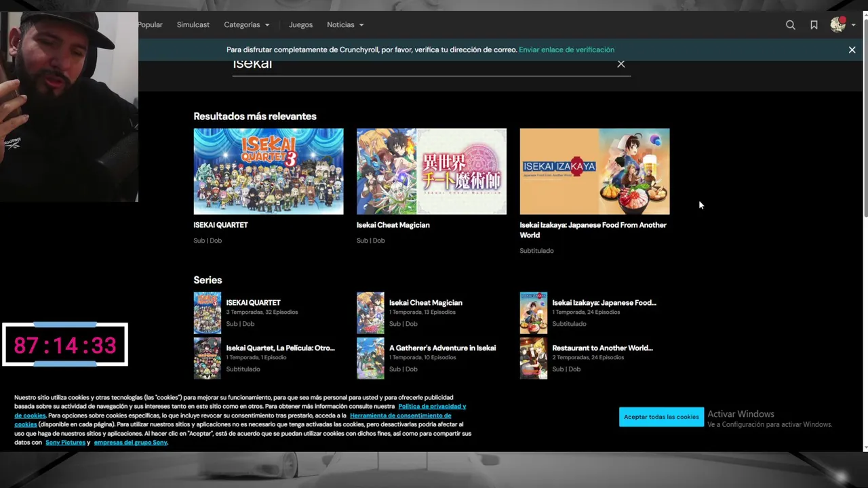Open Isekai Quartet, La Película: Otro... row
868x488 pixels.
[280, 348]
